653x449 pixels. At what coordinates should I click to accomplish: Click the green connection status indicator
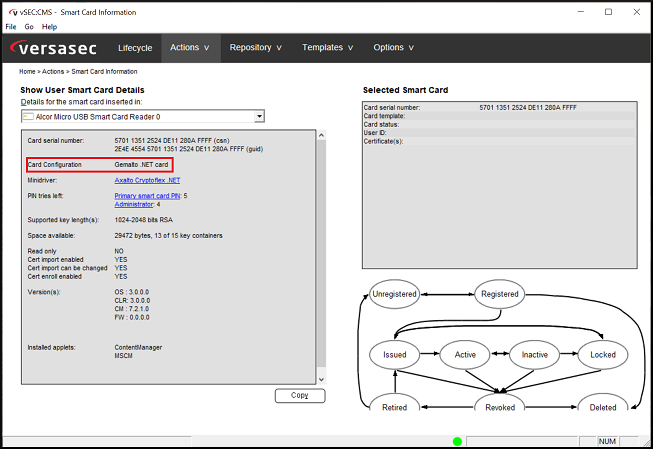(457, 441)
